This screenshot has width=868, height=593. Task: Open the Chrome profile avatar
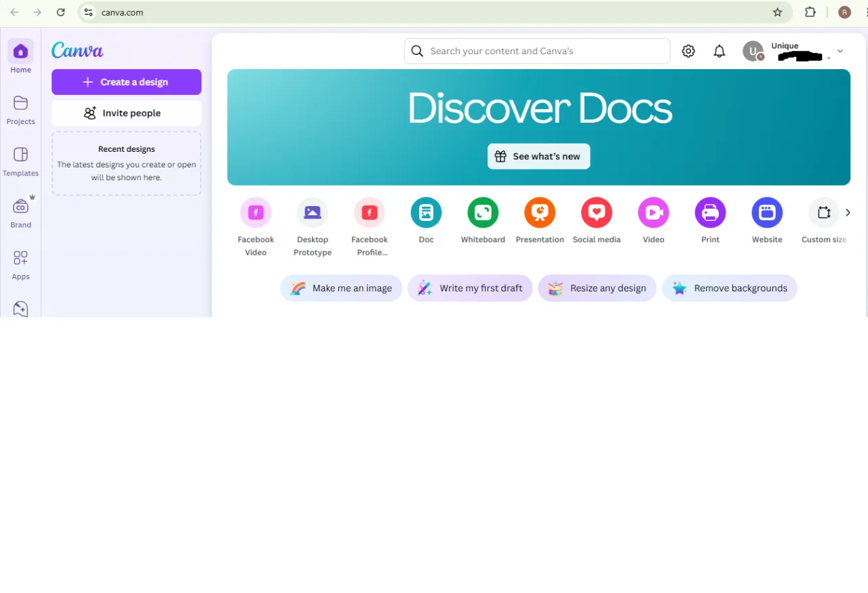click(x=844, y=12)
